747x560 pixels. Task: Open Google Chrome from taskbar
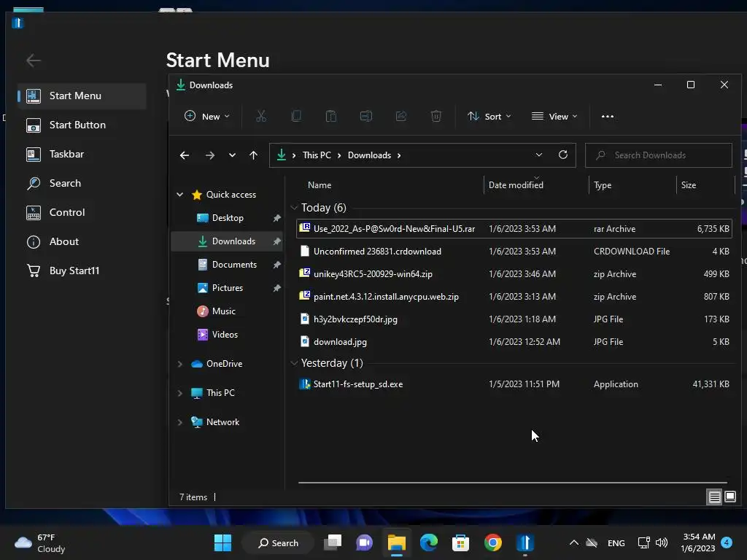(492, 542)
